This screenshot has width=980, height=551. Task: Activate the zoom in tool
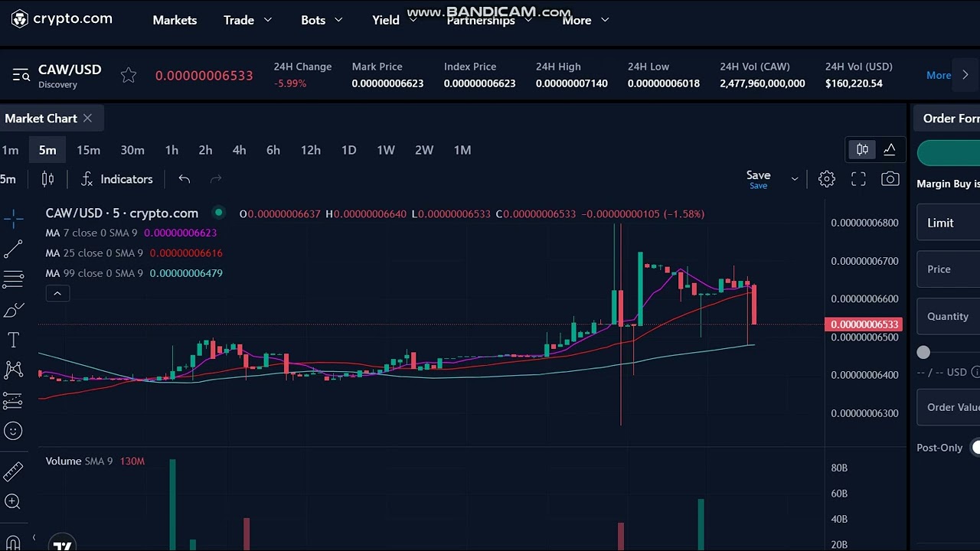pos(13,502)
